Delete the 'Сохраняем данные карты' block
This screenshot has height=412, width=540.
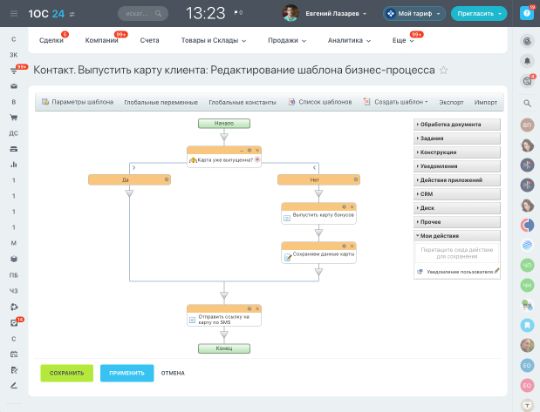tap(352, 246)
